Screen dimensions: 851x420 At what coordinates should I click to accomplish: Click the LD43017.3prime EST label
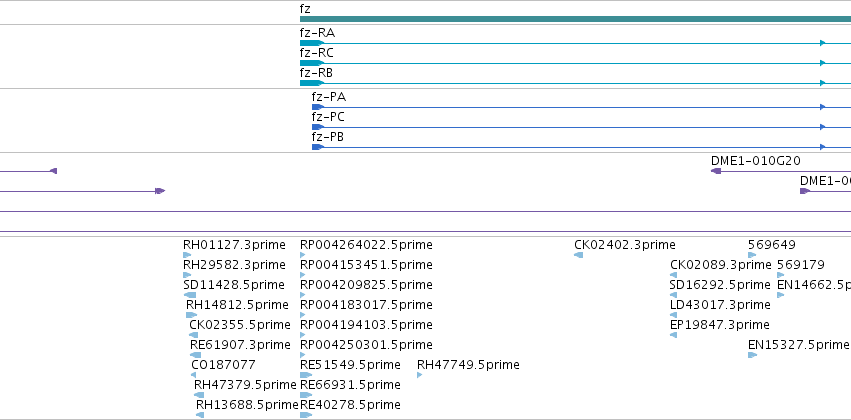coord(720,305)
